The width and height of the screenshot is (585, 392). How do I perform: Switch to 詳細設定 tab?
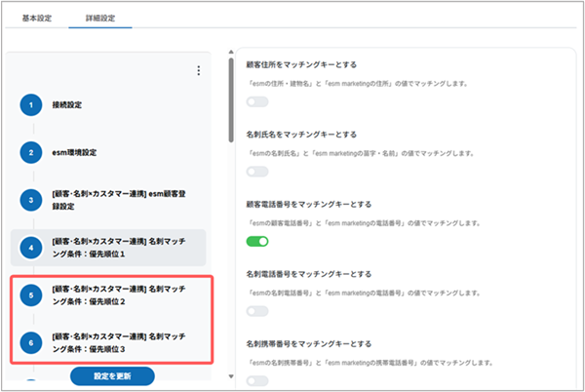[99, 20]
